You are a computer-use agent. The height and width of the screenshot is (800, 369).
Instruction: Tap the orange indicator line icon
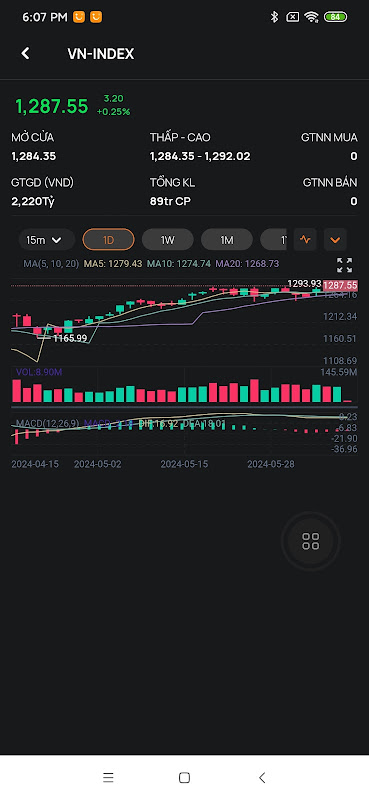pyautogui.click(x=305, y=239)
